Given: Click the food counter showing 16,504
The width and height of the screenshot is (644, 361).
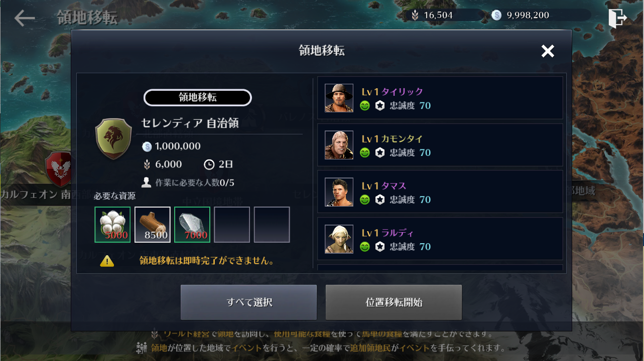Looking at the screenshot, I should pyautogui.click(x=445, y=15).
